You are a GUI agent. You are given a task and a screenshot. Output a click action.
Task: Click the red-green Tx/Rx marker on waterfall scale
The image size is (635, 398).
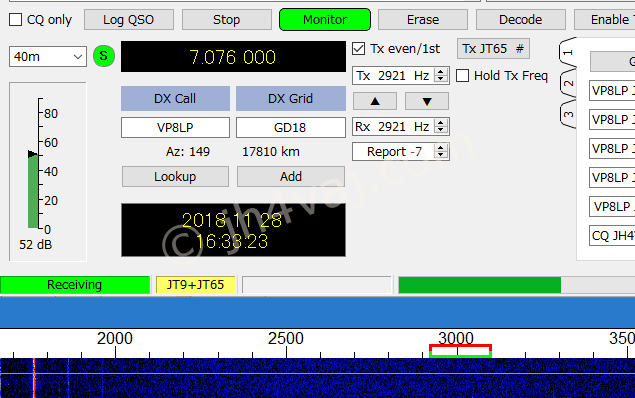pos(460,351)
